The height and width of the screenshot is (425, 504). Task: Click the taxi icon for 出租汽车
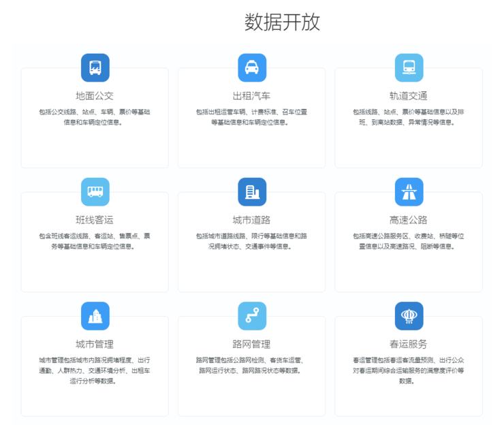[252, 67]
